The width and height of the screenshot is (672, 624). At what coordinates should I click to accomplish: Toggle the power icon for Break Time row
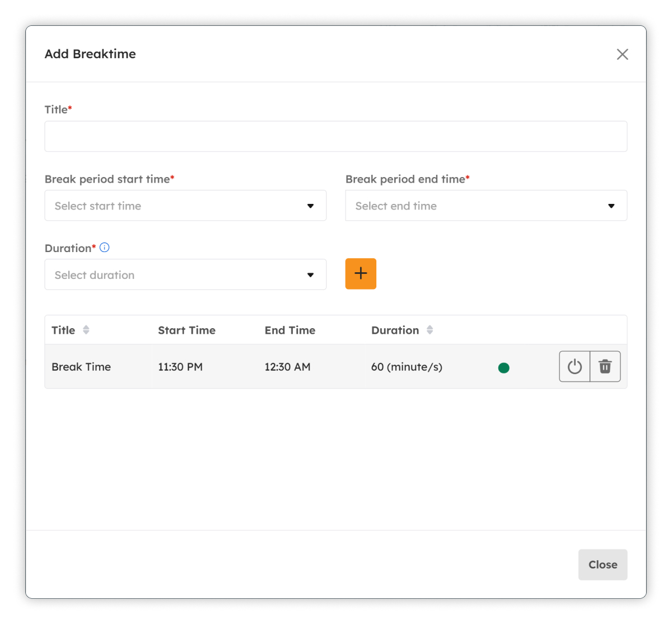click(x=575, y=366)
